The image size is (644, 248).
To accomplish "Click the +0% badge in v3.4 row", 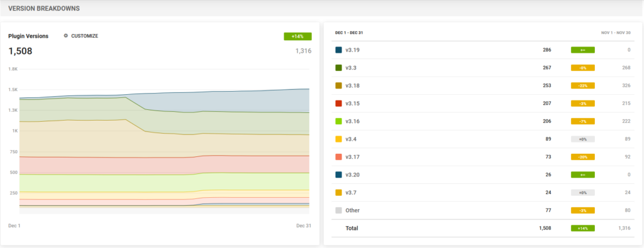I will pyautogui.click(x=583, y=139).
